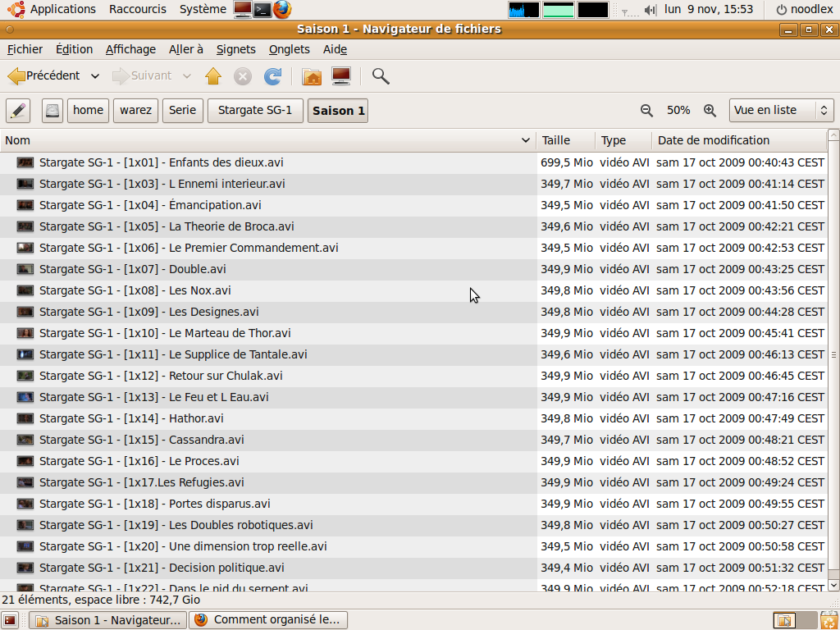Open the Ubuntu logo Applications icon
840x630 pixels.
16,9
